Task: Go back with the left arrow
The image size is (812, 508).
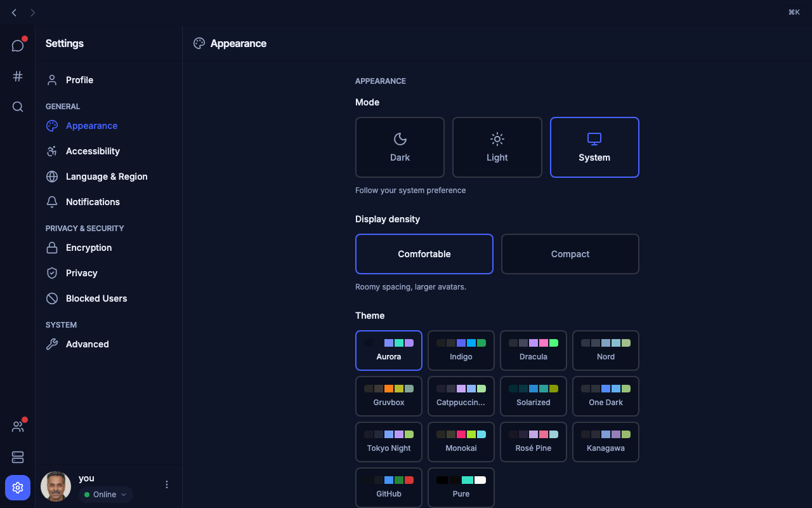Action: [x=14, y=13]
